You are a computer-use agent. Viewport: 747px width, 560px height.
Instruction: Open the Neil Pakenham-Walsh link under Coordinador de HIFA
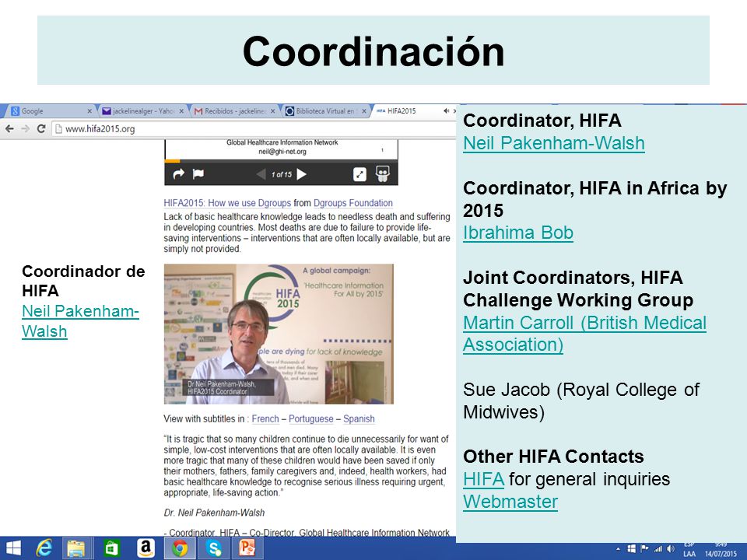click(80, 321)
